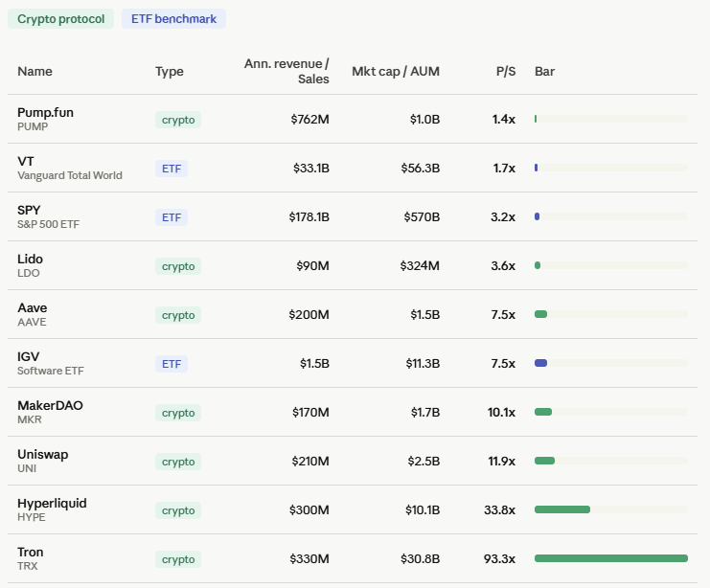Select the SPY S&P 500 ETF name
Viewport: 710px width, 588px height.
pyautogui.click(x=49, y=216)
